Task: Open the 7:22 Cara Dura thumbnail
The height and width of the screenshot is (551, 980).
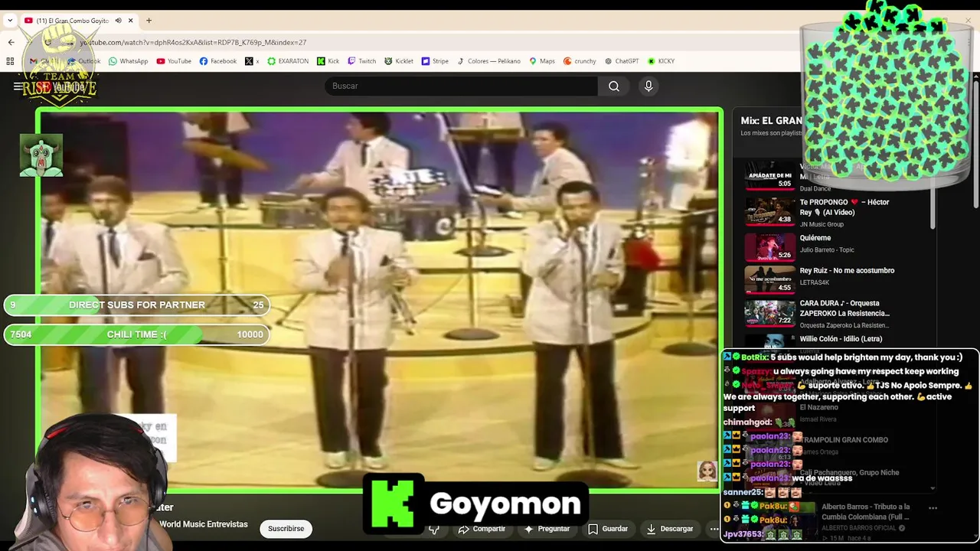Action: (770, 313)
